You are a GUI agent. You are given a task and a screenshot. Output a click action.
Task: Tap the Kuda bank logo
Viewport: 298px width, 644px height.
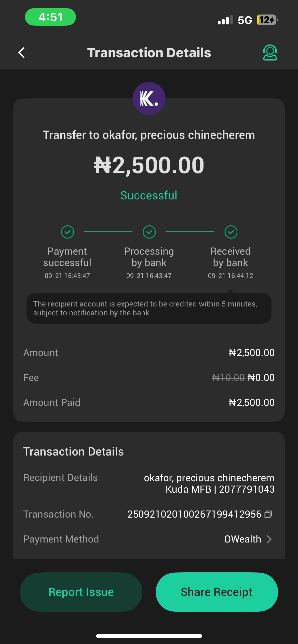(149, 98)
